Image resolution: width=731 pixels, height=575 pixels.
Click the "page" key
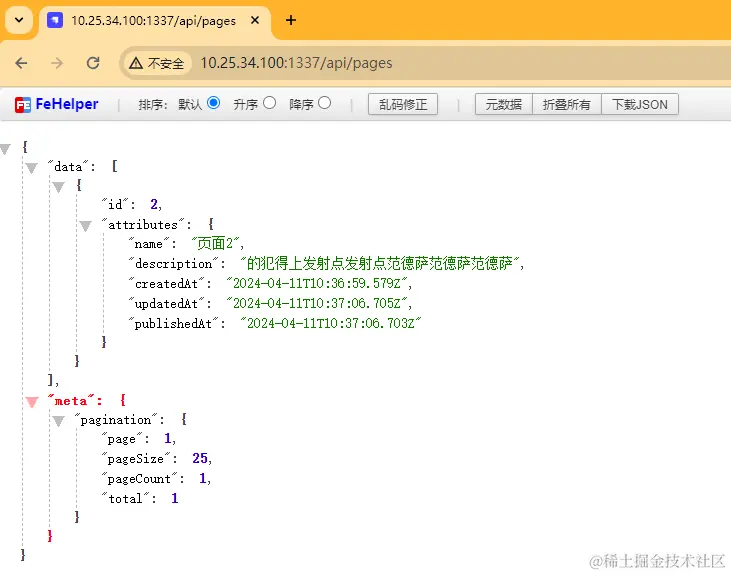(x=122, y=439)
